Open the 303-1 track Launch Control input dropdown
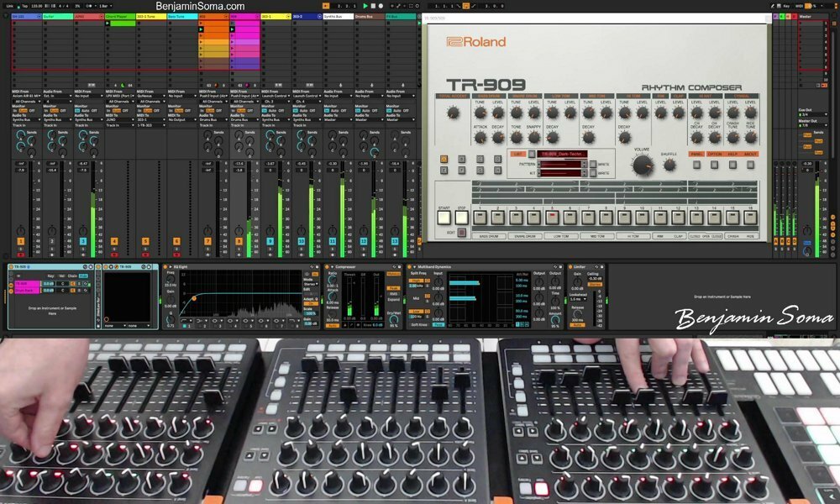840x504 pixels. point(276,96)
